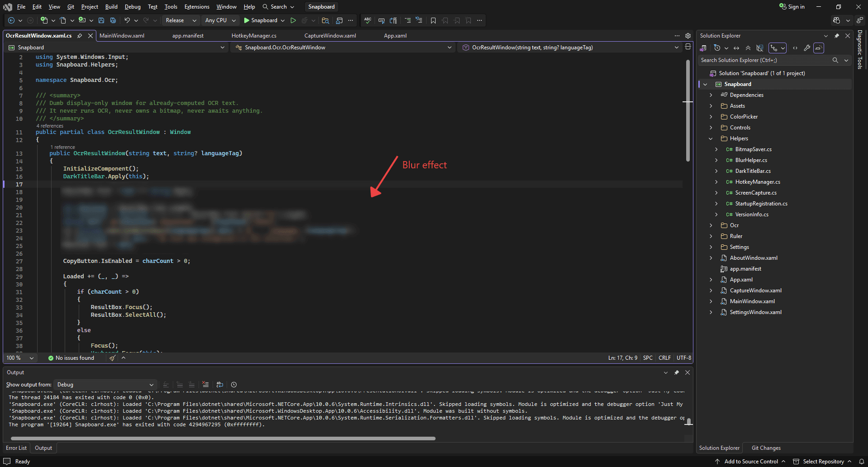Clear all text in the Output window

(x=205, y=385)
